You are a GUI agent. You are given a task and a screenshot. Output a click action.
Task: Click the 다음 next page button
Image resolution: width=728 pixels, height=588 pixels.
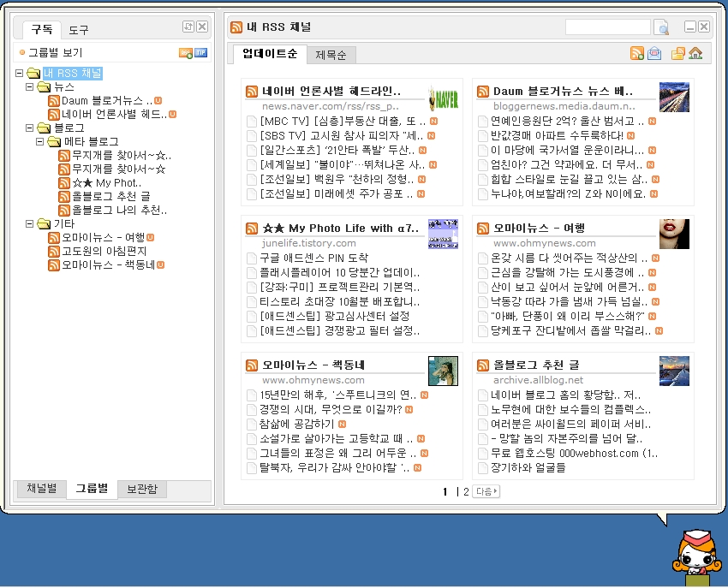click(x=486, y=491)
